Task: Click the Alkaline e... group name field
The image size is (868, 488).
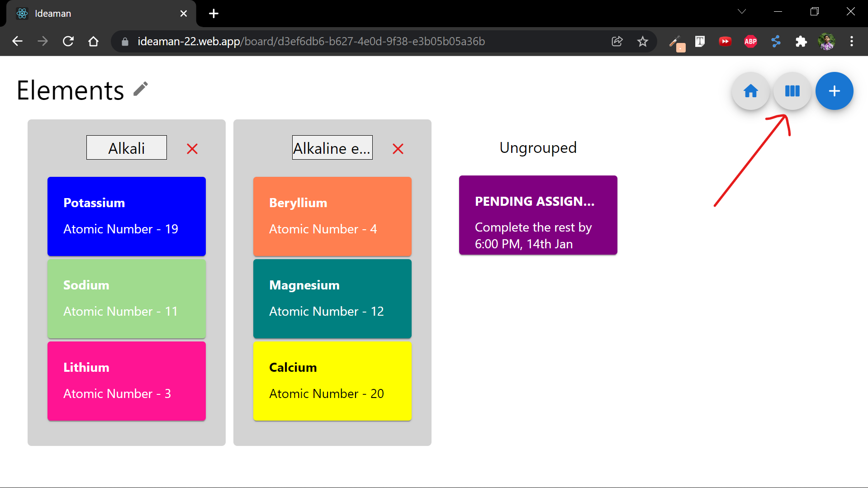Action: (x=332, y=147)
